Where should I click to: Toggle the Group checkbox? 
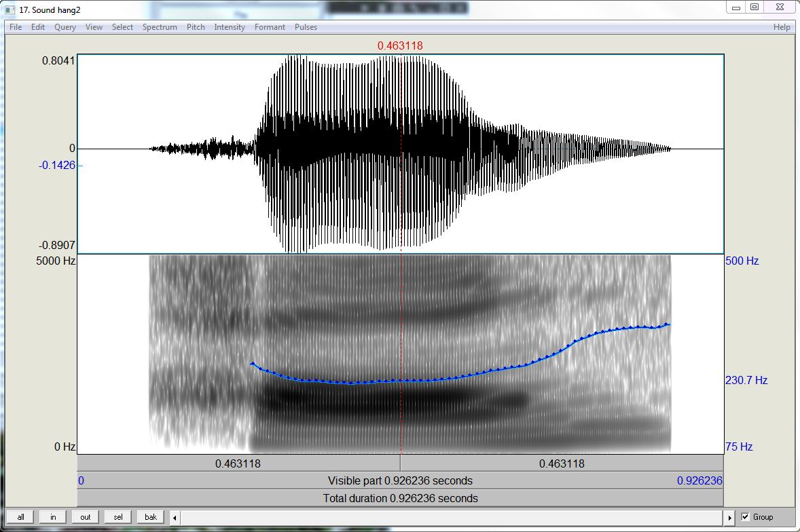(746, 516)
